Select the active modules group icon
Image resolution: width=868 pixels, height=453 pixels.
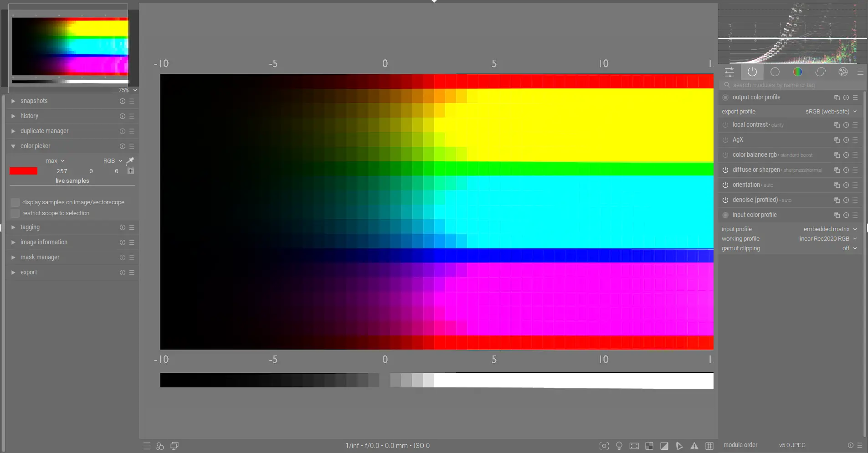click(x=752, y=72)
